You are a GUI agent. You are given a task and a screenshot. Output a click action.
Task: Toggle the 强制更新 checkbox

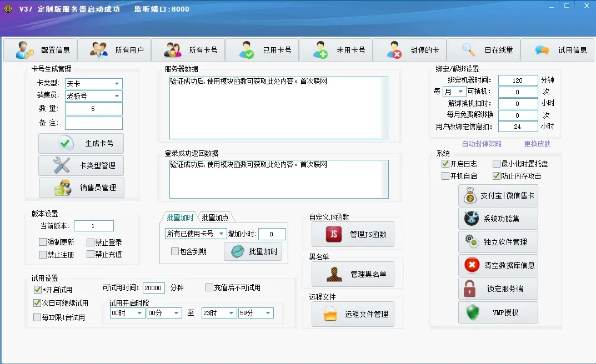(x=43, y=242)
